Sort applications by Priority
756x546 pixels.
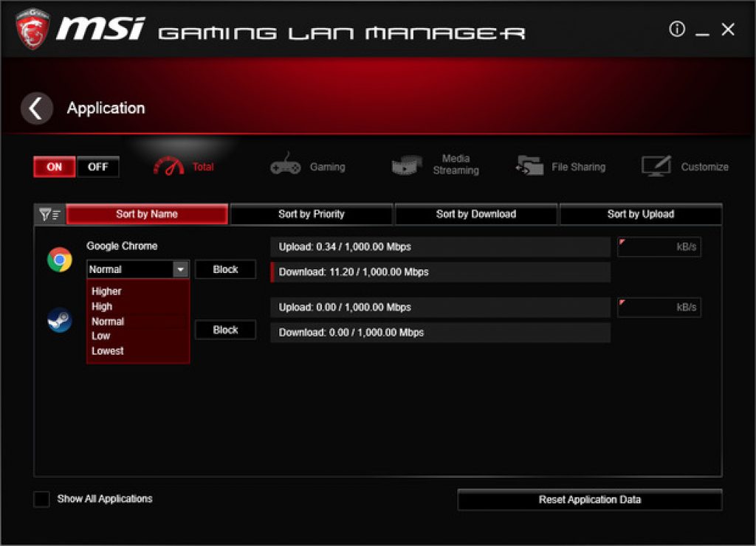pos(312,215)
